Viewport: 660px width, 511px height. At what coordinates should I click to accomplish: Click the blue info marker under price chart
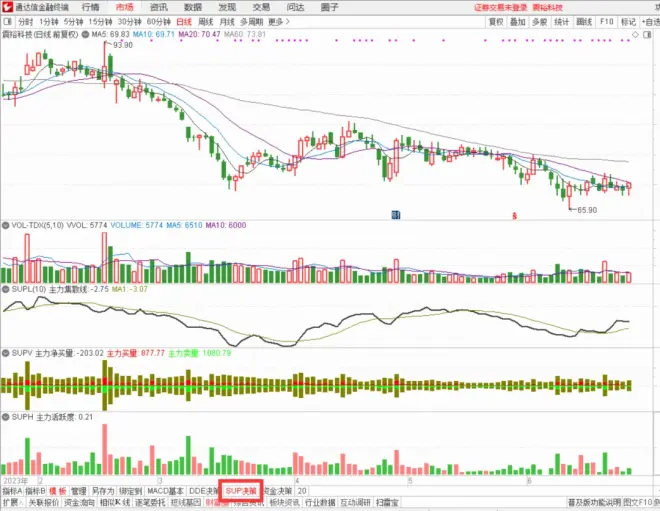(396, 214)
